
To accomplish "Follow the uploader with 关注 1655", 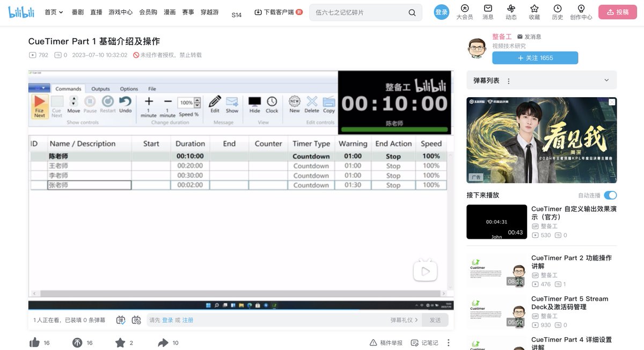I will point(535,58).
